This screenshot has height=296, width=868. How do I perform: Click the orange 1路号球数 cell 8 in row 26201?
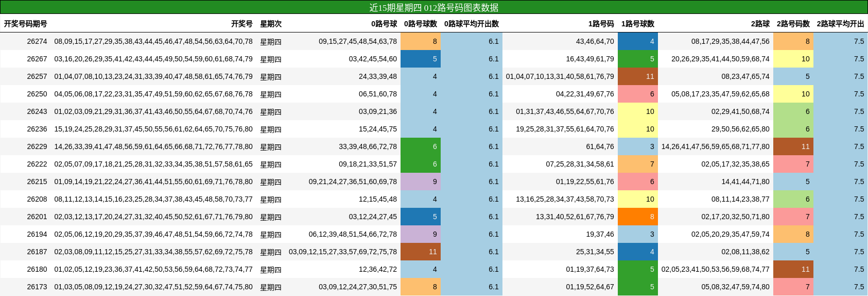638,217
